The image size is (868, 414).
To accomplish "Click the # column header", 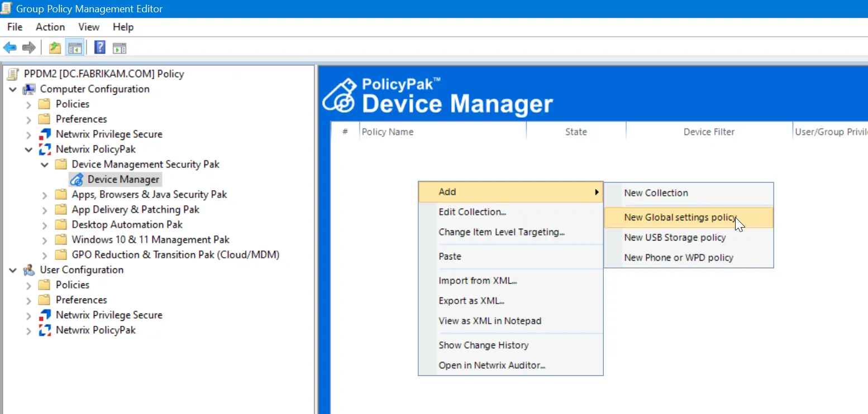I will pyautogui.click(x=345, y=132).
